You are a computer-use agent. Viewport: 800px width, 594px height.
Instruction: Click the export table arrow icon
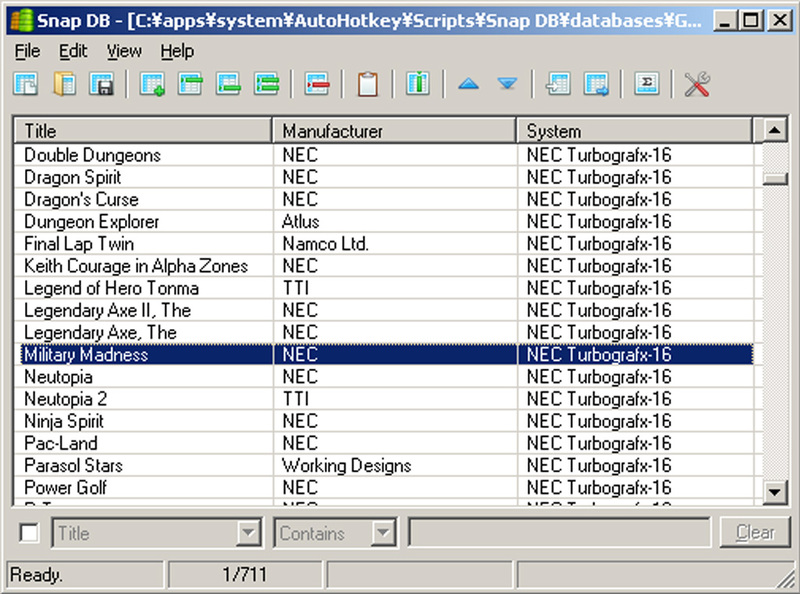596,84
